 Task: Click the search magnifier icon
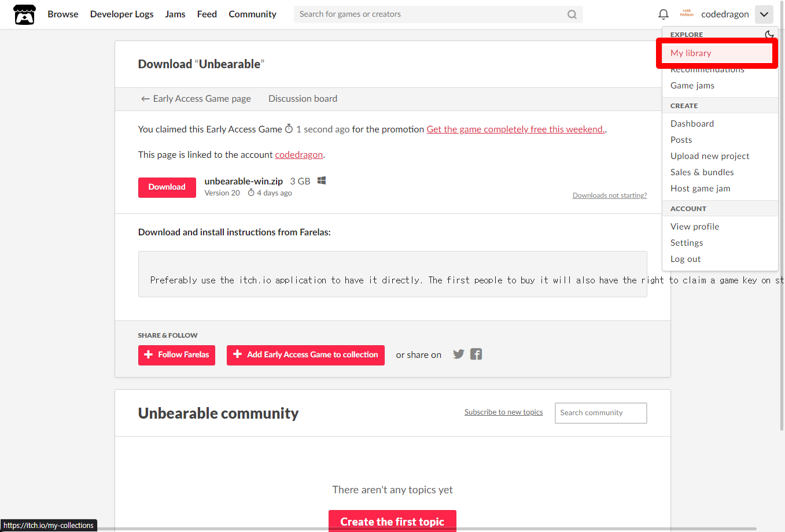(572, 14)
